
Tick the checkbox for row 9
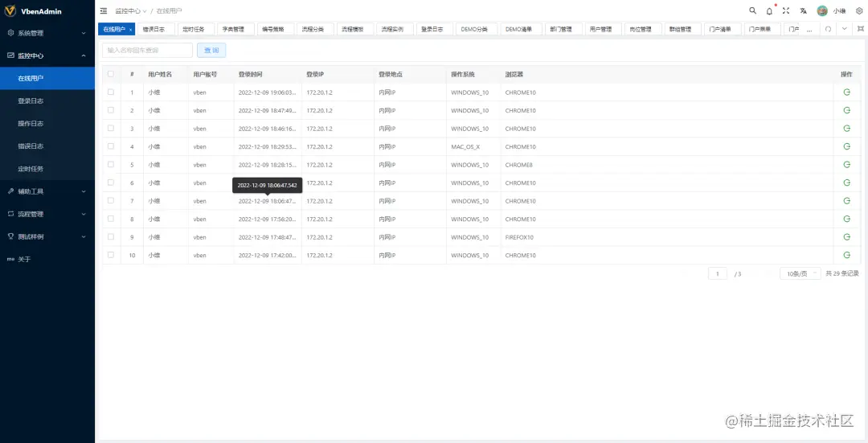(111, 236)
